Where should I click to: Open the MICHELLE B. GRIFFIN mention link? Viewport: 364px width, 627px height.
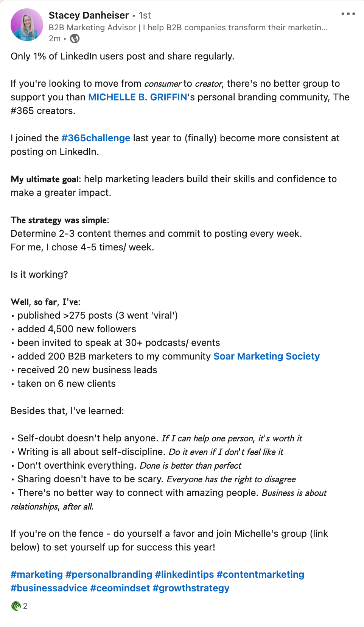tap(138, 97)
